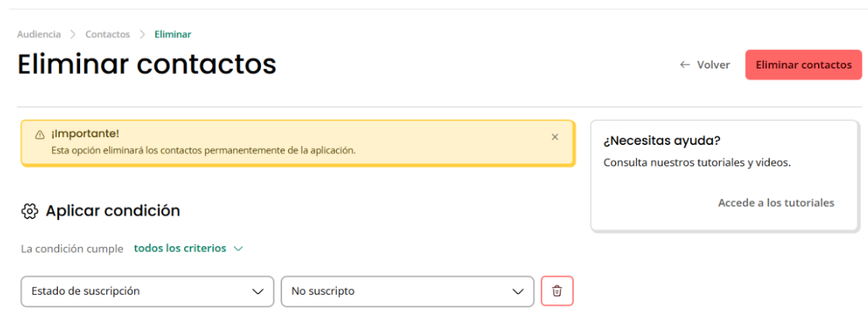Click the arrow inside Estado de suscripción field
868x329 pixels.
tap(258, 292)
